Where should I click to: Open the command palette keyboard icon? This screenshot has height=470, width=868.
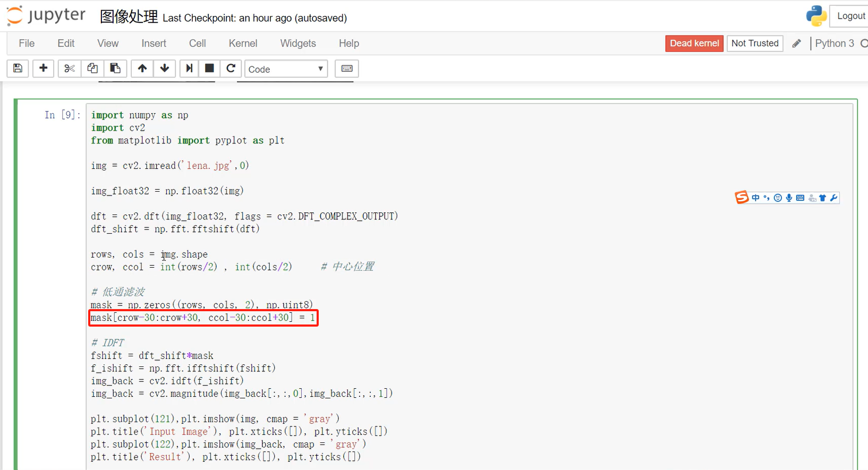click(x=347, y=69)
